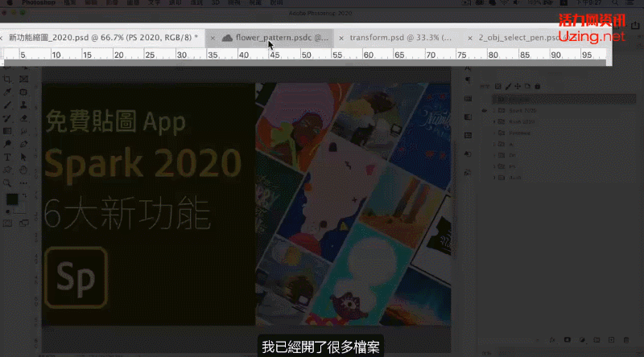Select the Horizontal Type tool
Image resolution: width=644 pixels, height=357 pixels.
pyautogui.click(x=7, y=158)
